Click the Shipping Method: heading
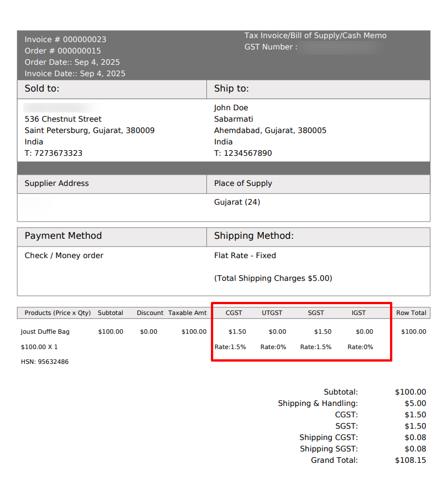 pos(254,236)
